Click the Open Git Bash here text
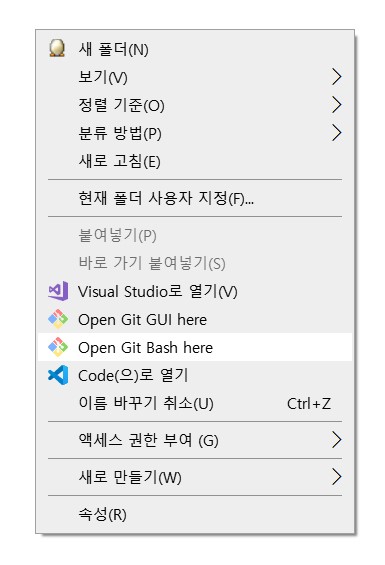The height and width of the screenshot is (565, 385). [145, 348]
